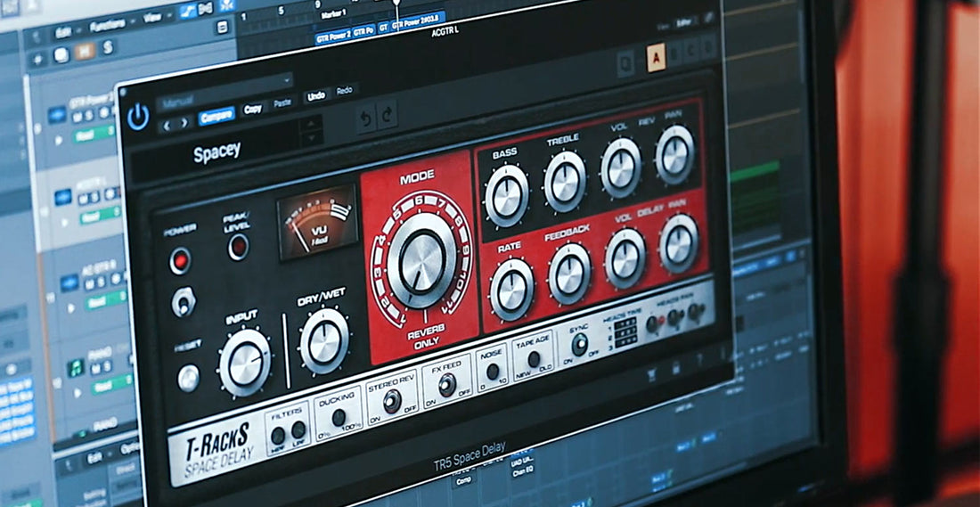980x507 pixels.
Task: Click the Copy button
Action: (x=252, y=110)
